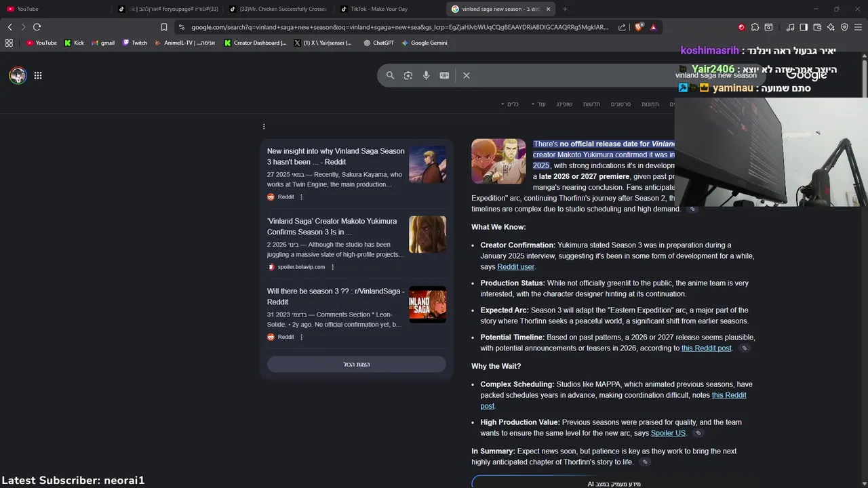868x488 pixels.
Task: Open 'Creator Makoto Yukimura Confirms Season 3' result
Action: [x=332, y=226]
